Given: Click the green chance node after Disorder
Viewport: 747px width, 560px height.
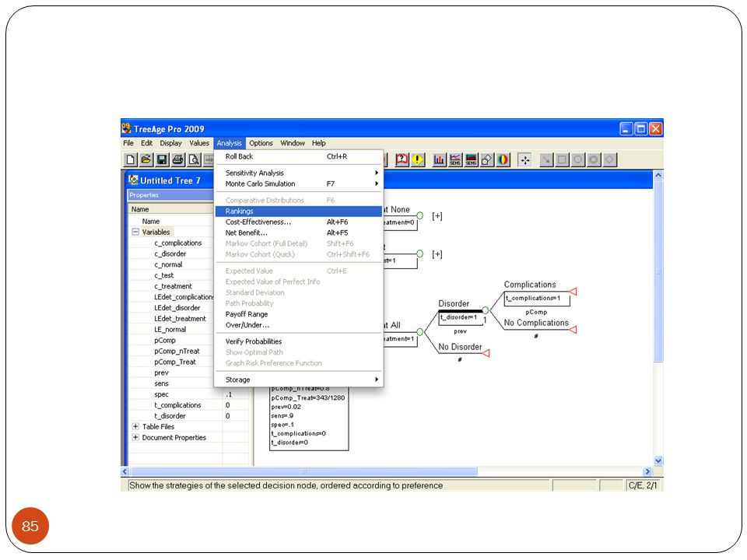Looking at the screenshot, I should point(486,310).
